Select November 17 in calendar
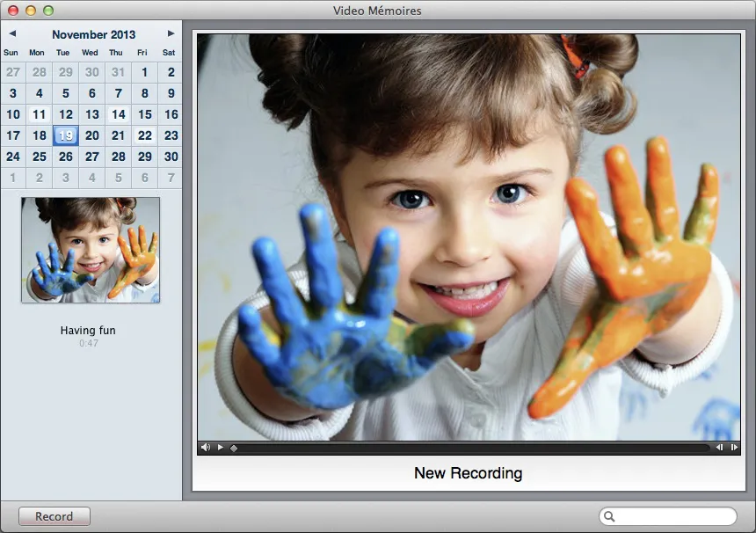 coord(13,135)
